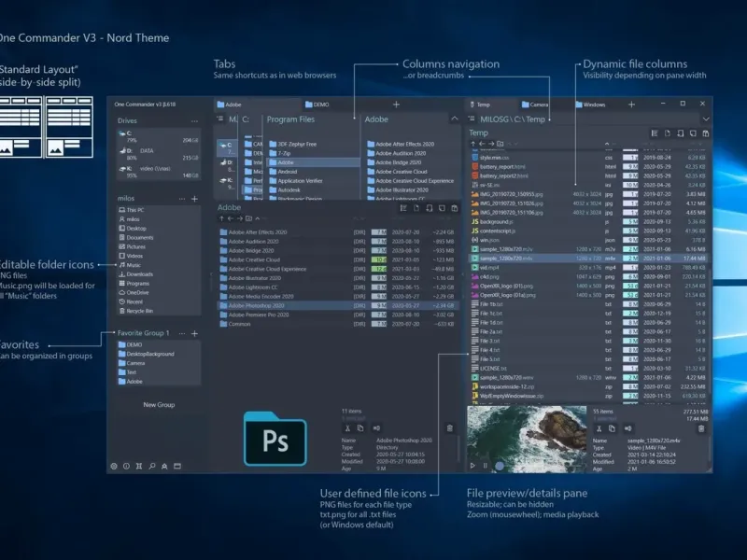Viewport: 747px width, 560px height.
Task: Open Favorite Group 1 three-dot menu
Action: (182, 333)
